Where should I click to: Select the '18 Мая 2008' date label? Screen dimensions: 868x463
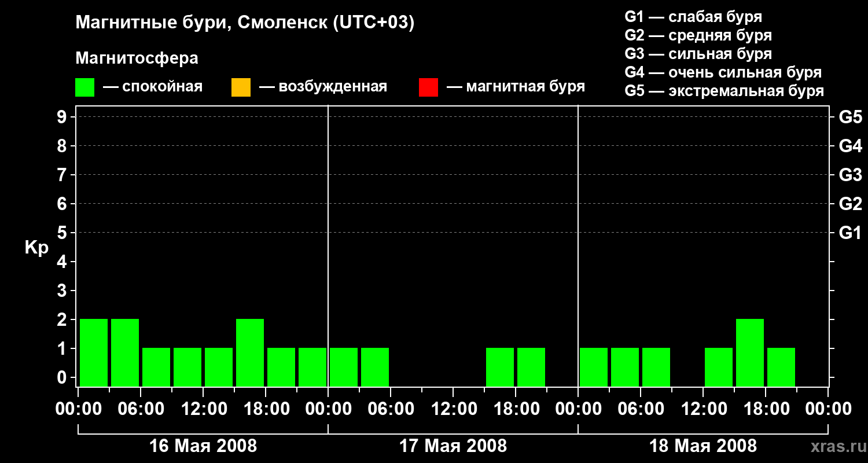703,446
